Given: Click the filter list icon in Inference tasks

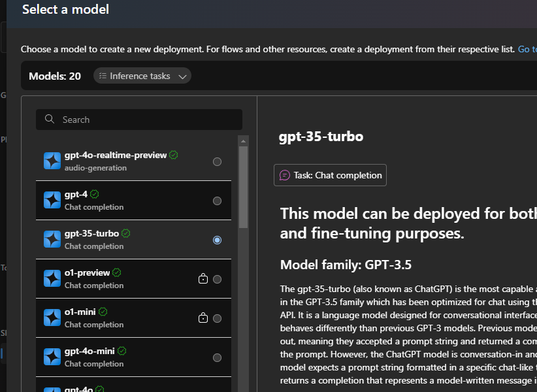Looking at the screenshot, I should (x=103, y=76).
